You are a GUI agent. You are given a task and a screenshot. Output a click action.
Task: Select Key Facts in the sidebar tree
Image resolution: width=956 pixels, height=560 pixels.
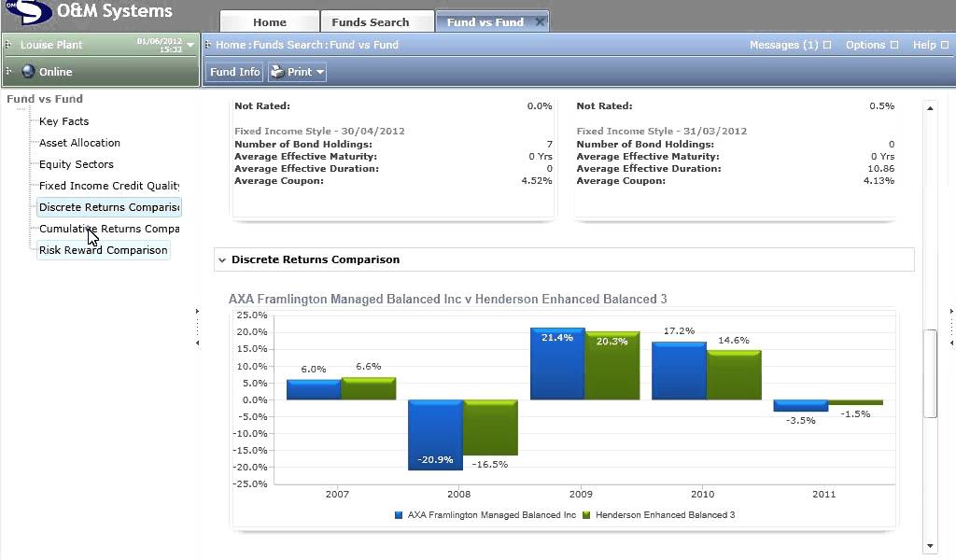point(64,121)
